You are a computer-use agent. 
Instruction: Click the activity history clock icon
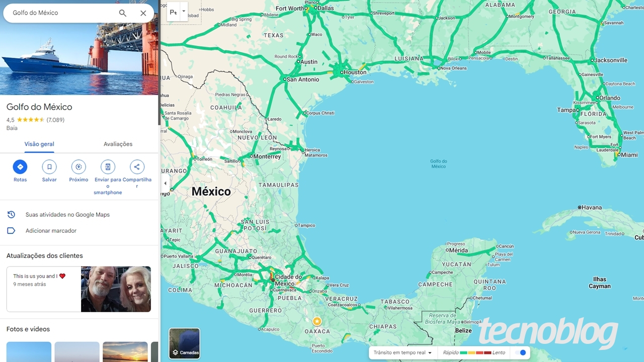(x=11, y=215)
